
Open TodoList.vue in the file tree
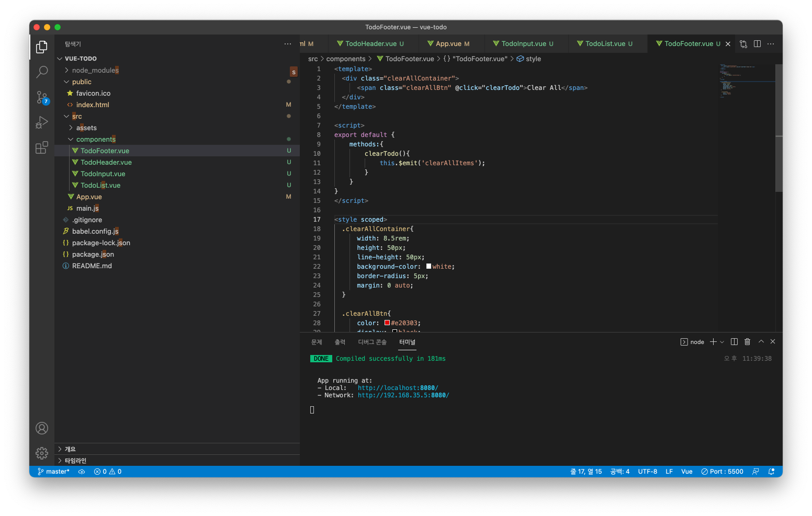coord(177,185)
